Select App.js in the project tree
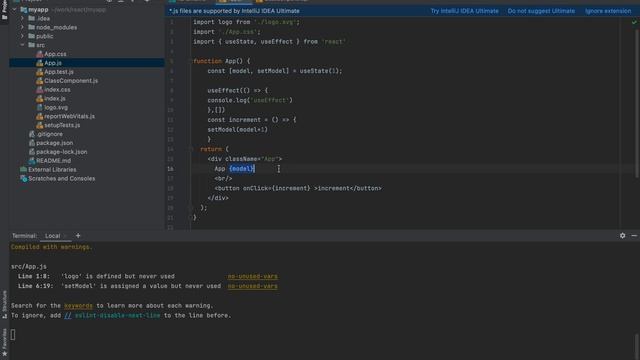Screen dimensions: 640x360 87,63
